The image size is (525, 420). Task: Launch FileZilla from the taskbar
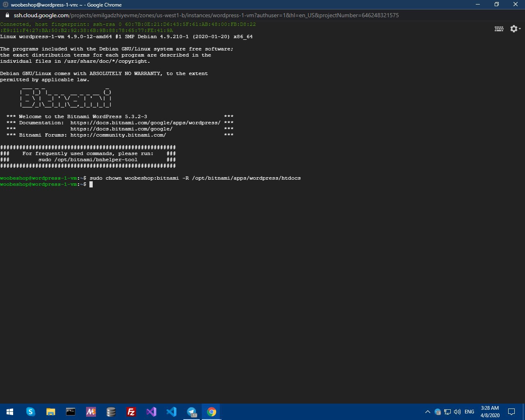pos(131,412)
